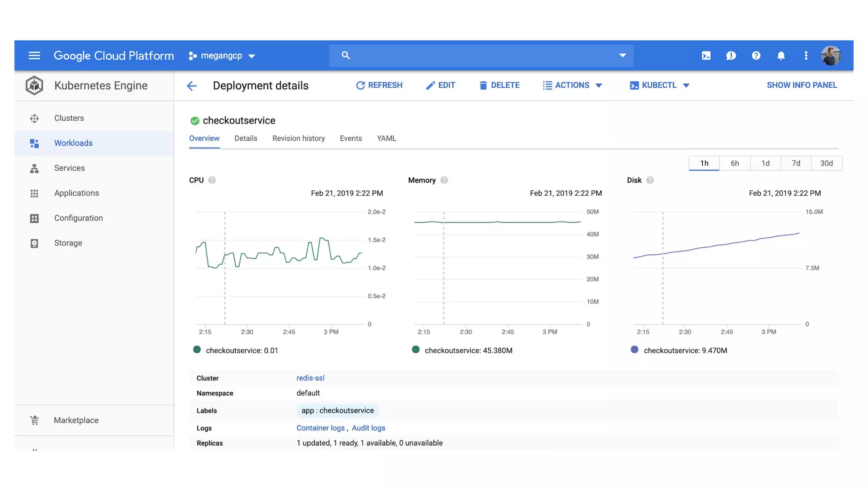
Task: Click the Disk chart help icon
Action: click(x=650, y=180)
